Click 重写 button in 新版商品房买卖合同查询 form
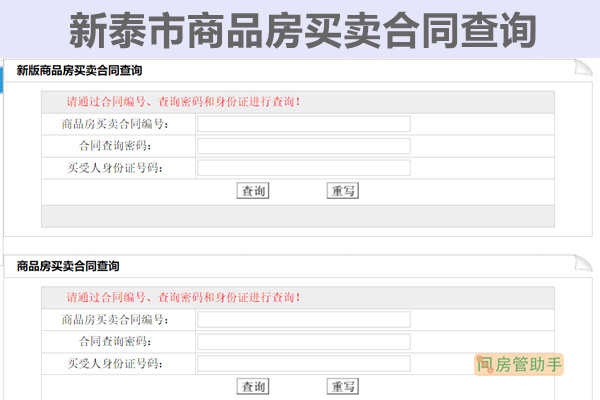Screen dimensions: 600x400 tap(343, 191)
